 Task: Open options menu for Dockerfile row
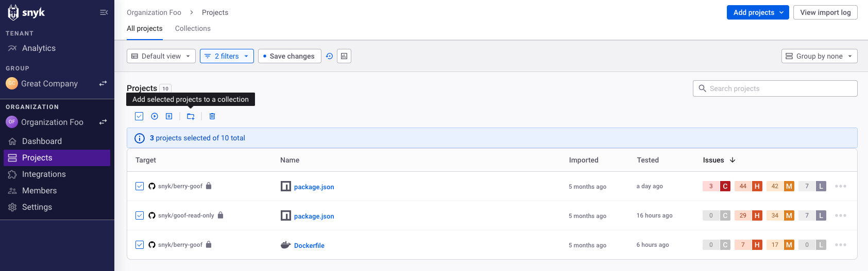(841, 245)
